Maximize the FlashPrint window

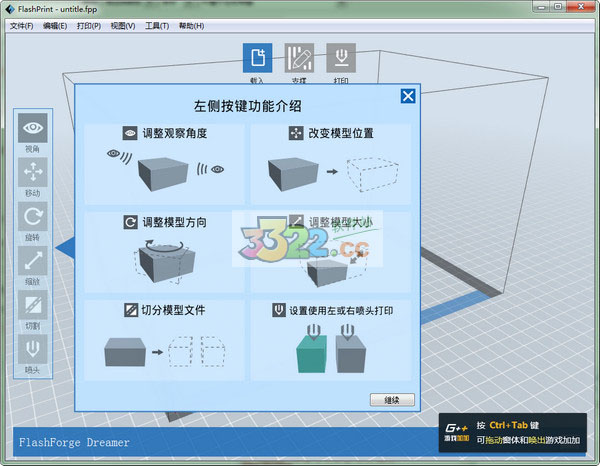click(x=558, y=7)
